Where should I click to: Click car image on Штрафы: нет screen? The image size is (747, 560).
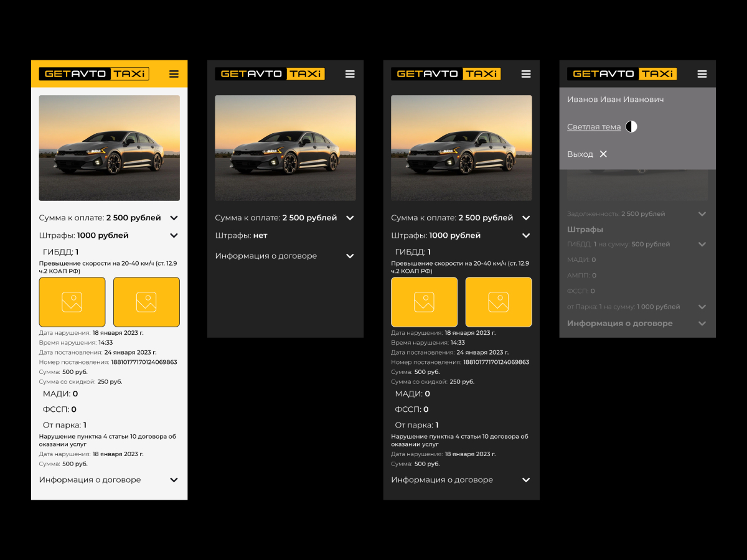point(286,148)
